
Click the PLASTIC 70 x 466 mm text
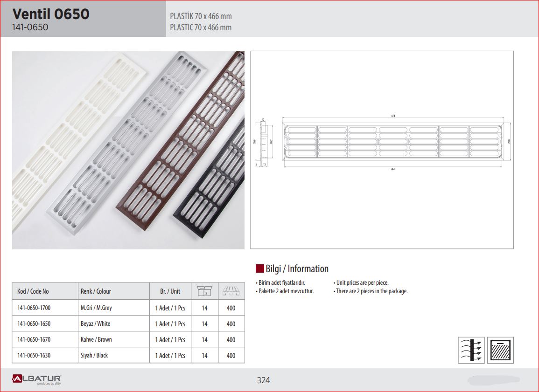coord(201,28)
